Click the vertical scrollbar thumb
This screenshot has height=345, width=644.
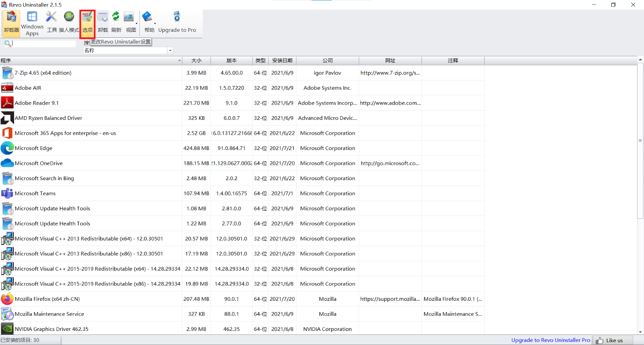point(640,141)
